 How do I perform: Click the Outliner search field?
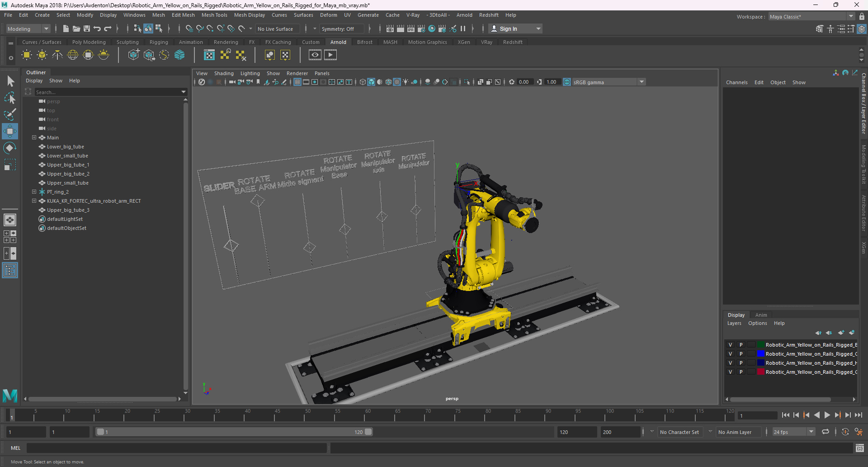point(108,92)
